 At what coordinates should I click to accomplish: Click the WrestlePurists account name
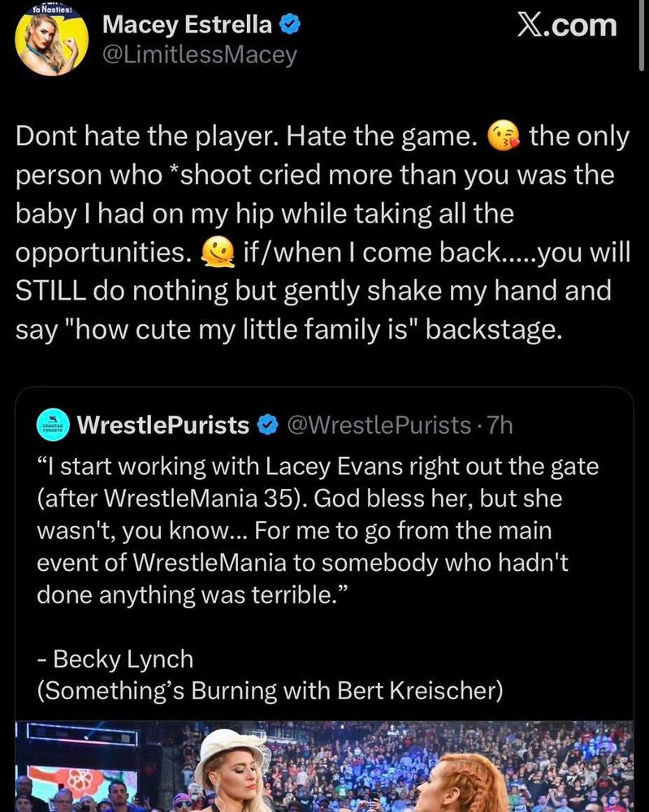coord(162,424)
